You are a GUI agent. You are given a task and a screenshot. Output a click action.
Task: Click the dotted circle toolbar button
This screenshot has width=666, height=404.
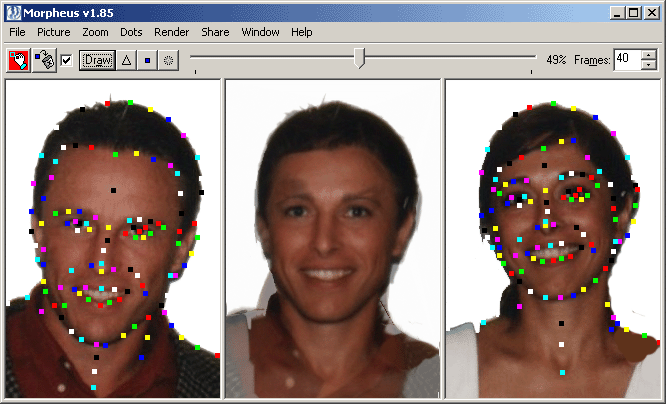(168, 60)
